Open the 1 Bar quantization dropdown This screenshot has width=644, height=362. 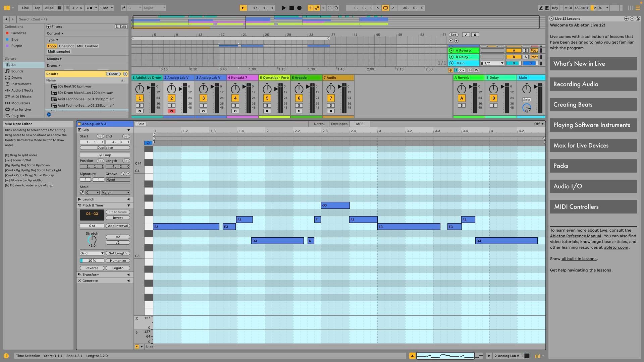pos(106,8)
